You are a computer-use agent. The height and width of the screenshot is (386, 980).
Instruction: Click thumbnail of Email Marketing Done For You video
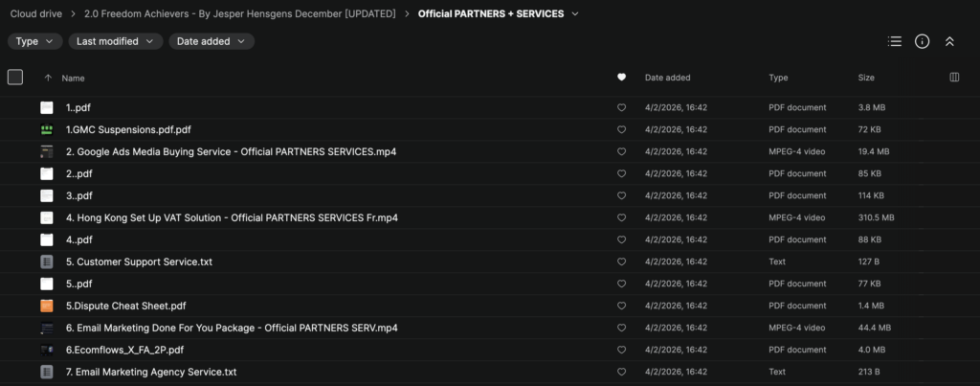coord(47,328)
